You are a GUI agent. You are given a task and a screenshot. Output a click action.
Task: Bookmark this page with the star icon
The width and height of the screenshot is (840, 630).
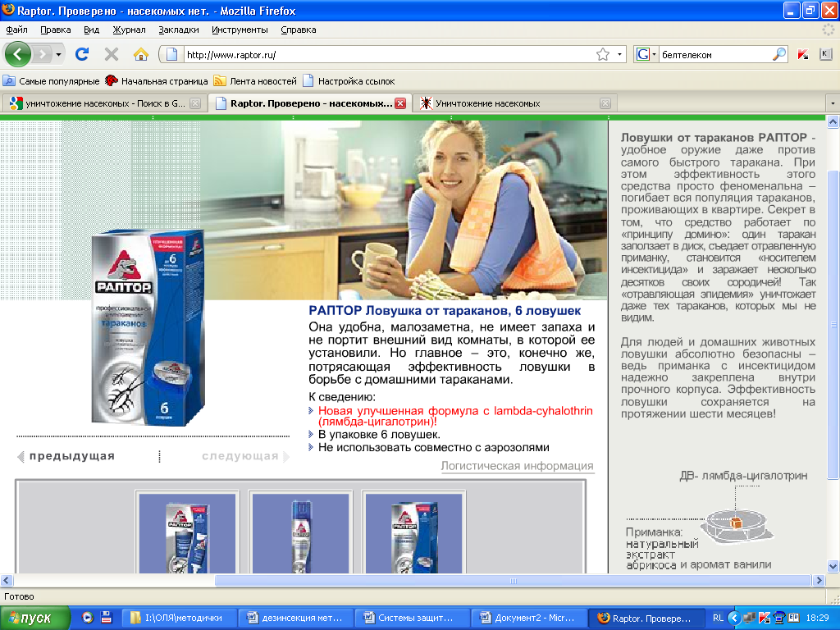(603, 54)
